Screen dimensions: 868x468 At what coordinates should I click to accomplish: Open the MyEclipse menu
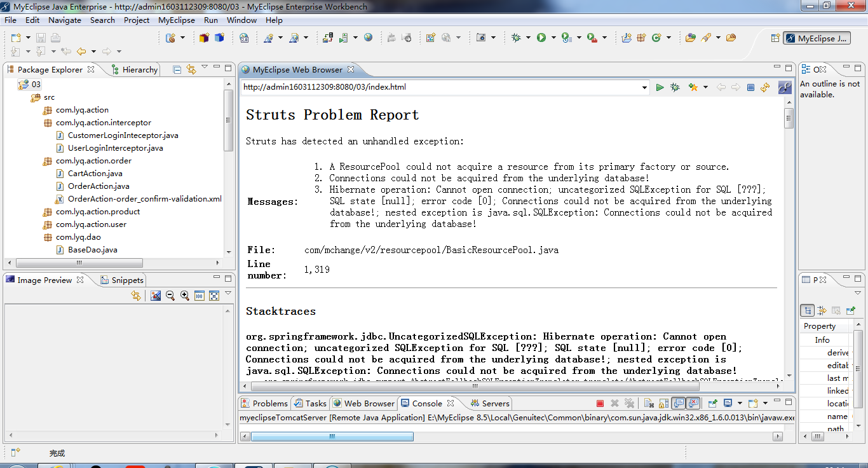(177, 20)
